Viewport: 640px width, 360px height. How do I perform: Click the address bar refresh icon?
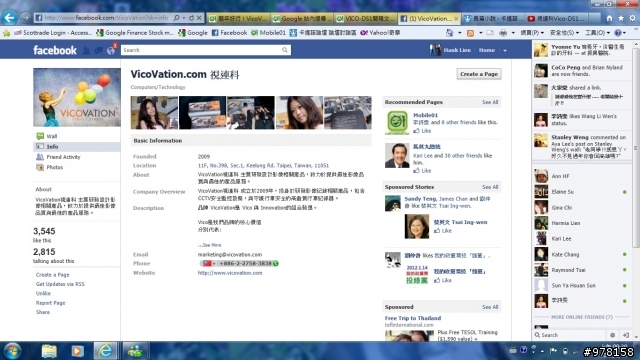pos(191,18)
